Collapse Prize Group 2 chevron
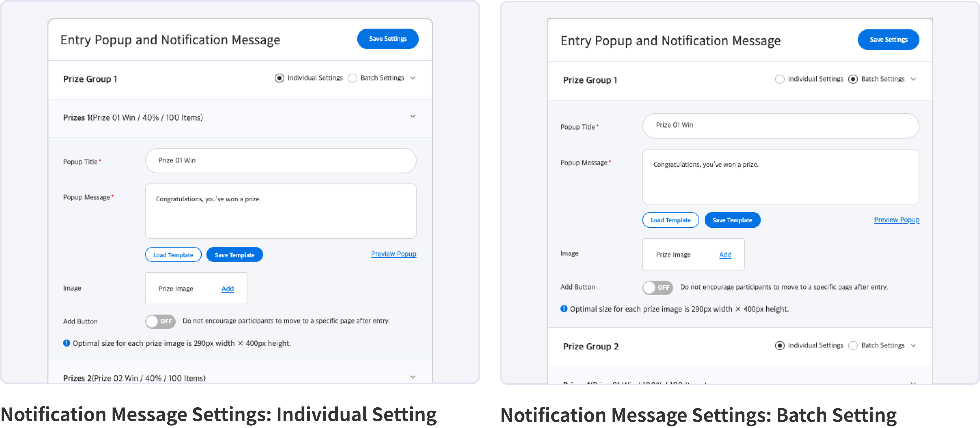The image size is (980, 428). tap(913, 346)
